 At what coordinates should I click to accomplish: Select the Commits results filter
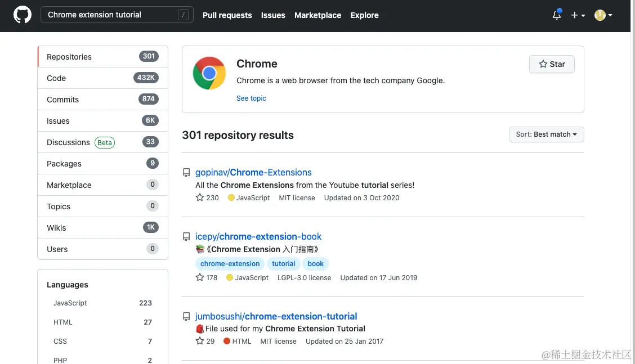point(102,100)
